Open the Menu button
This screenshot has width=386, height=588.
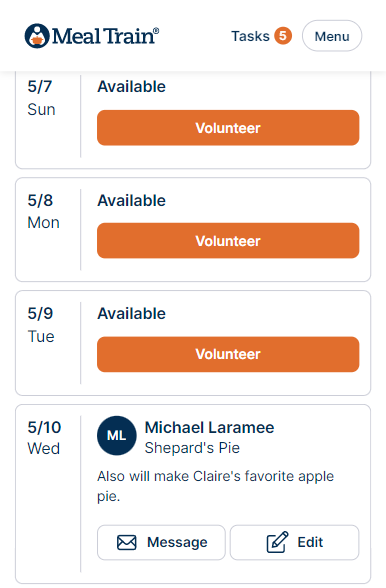(x=332, y=36)
